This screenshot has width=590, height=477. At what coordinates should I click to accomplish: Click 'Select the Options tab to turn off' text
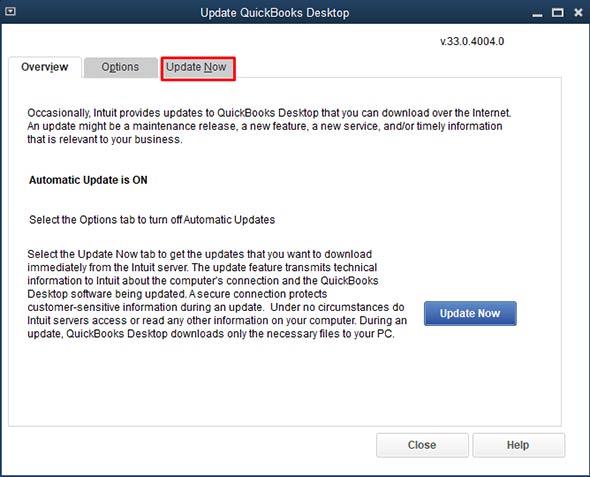(x=152, y=220)
